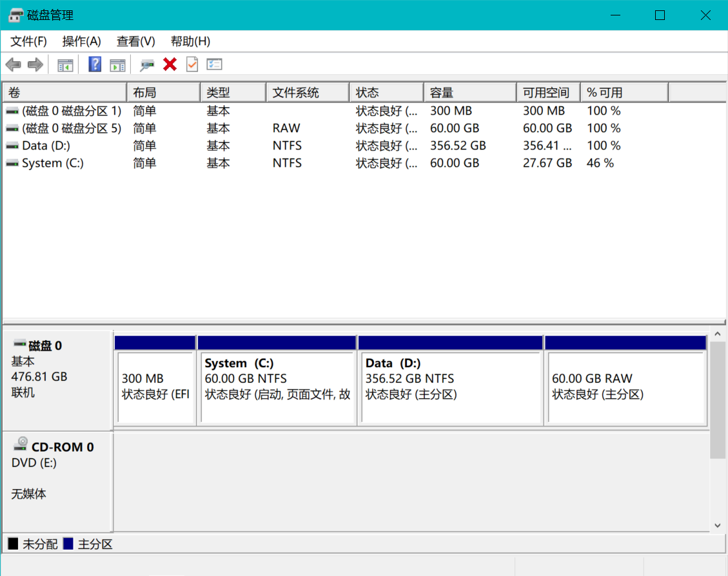Click drive icon of 磁盘 0 磁盘分区 1
The height and width of the screenshot is (576, 728).
point(12,111)
